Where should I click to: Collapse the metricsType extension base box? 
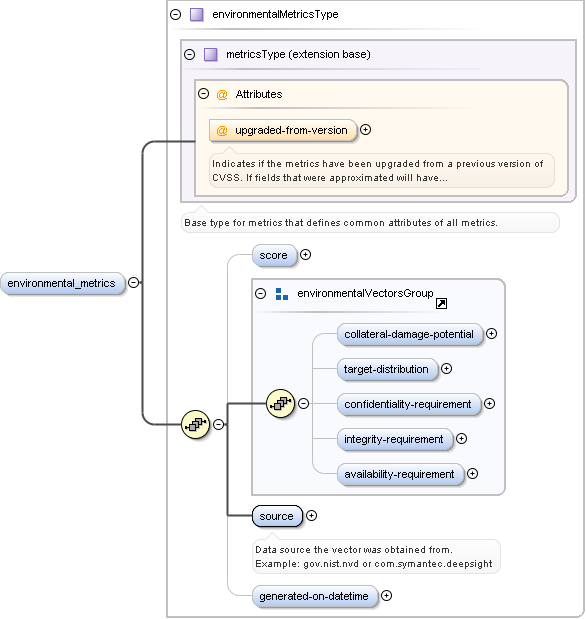coord(190,54)
